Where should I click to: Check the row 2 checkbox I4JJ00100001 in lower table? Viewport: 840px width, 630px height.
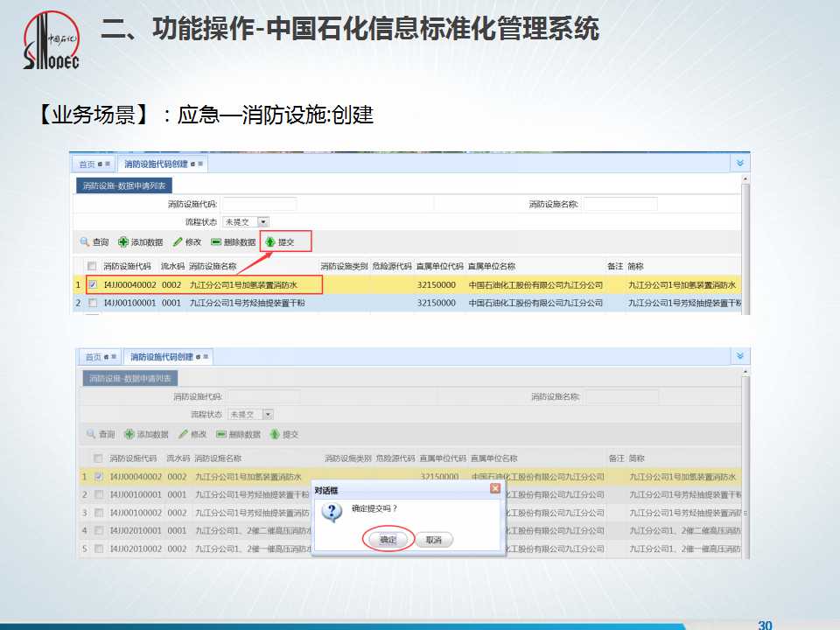[99, 494]
